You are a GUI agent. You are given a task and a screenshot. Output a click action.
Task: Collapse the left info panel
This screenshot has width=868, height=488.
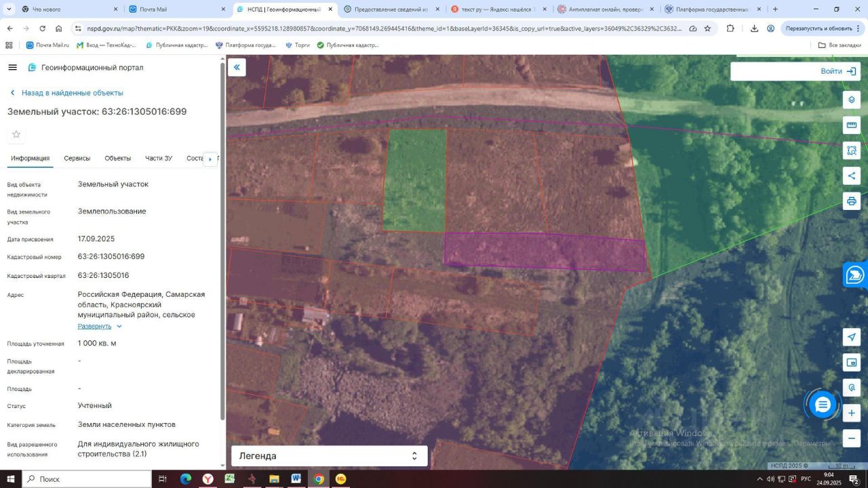point(237,67)
